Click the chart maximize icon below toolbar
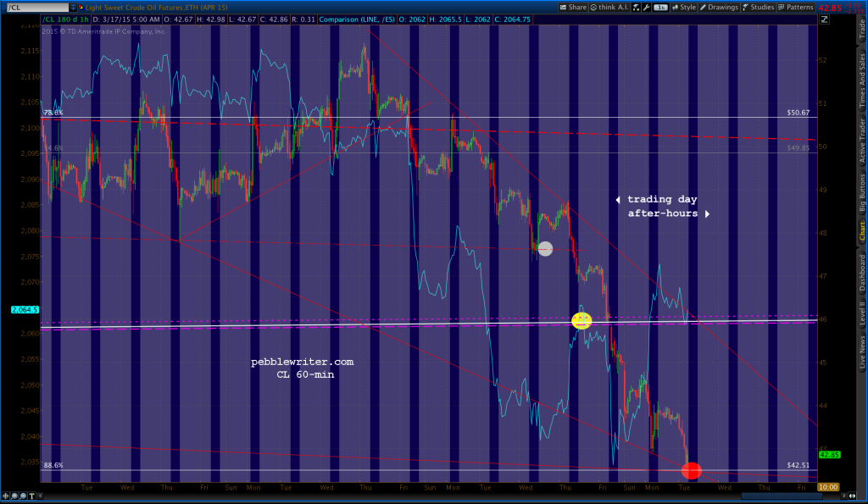This screenshot has height=504, width=868. pos(824,19)
